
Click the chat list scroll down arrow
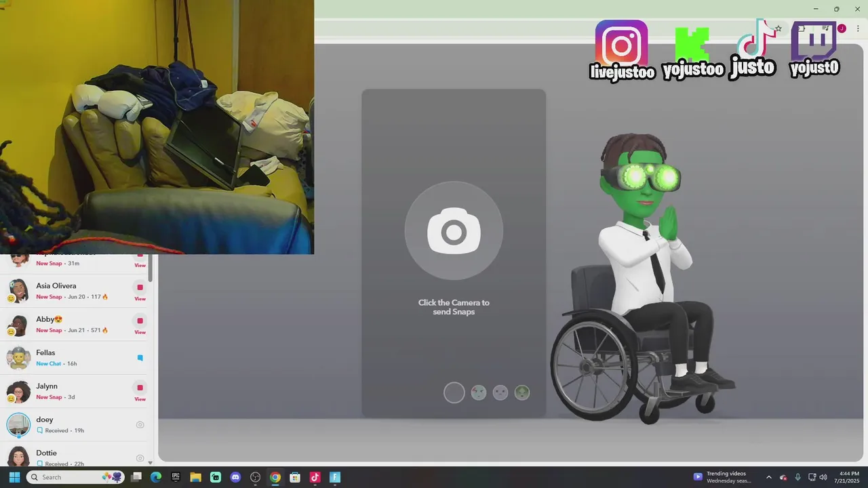coord(151,462)
